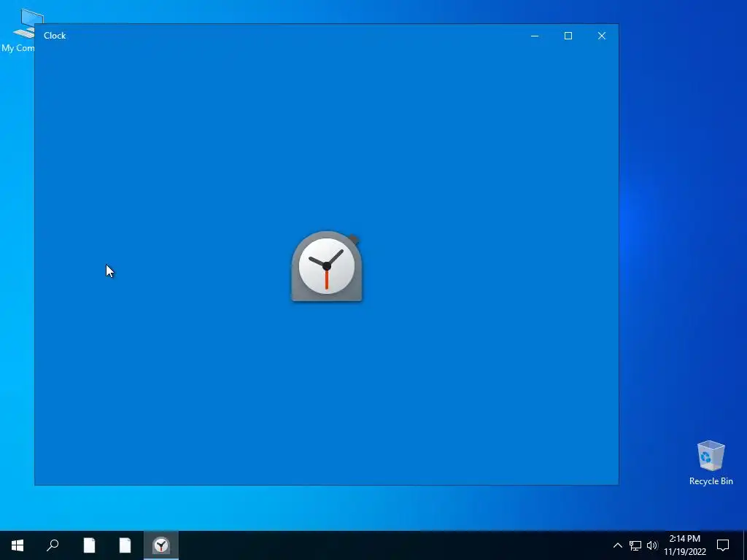Open the network status tray icon
Screen dimensions: 747x560
[635, 545]
